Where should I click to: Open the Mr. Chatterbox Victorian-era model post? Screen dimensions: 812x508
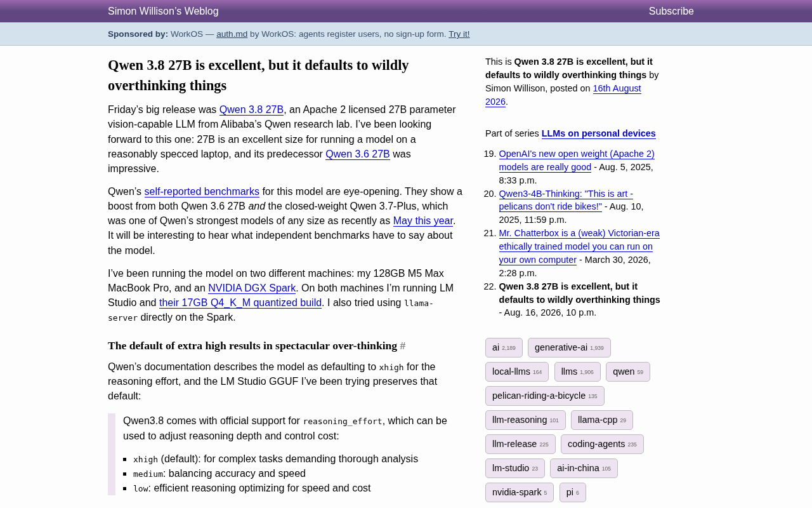pos(579,246)
